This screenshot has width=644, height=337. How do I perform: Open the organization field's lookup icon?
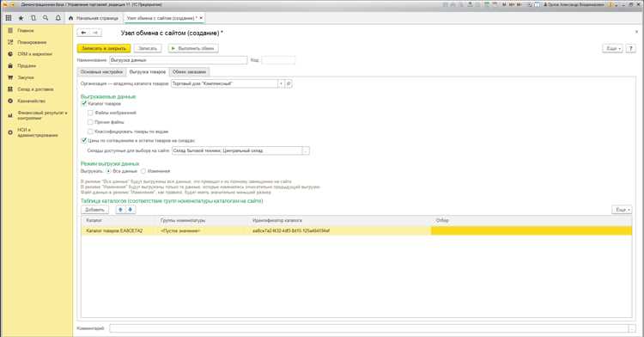[x=289, y=83]
